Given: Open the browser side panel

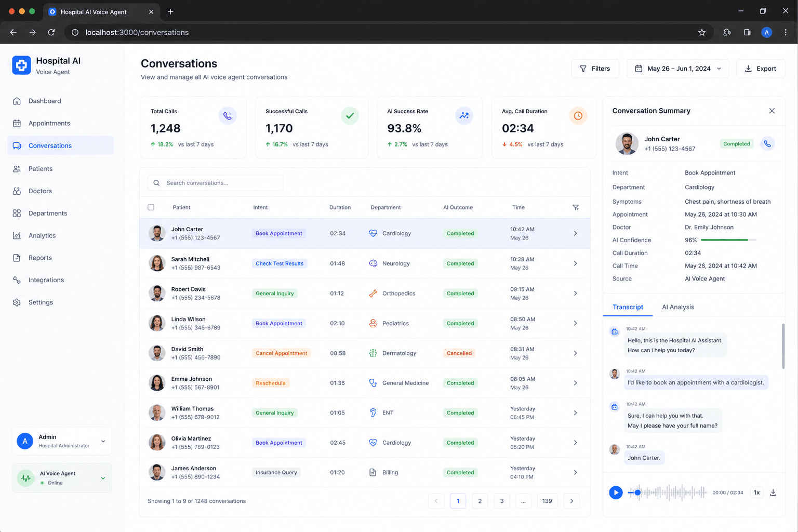Looking at the screenshot, I should (747, 32).
